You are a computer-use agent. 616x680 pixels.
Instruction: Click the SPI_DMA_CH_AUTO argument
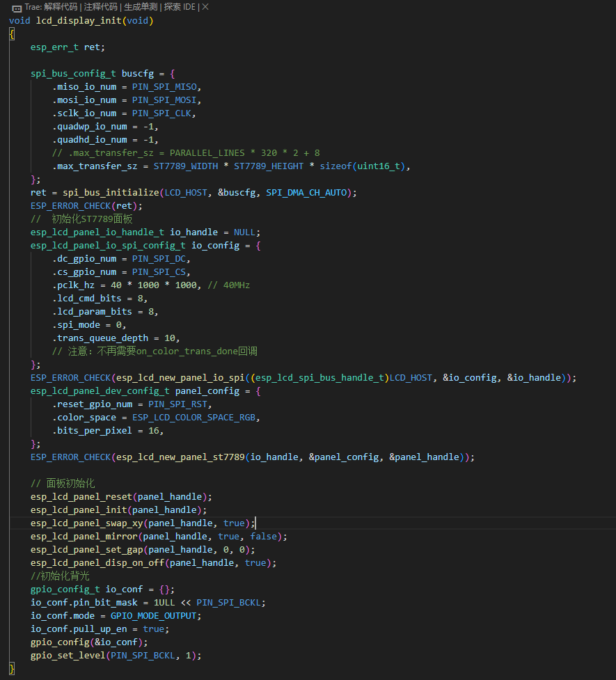tap(306, 193)
